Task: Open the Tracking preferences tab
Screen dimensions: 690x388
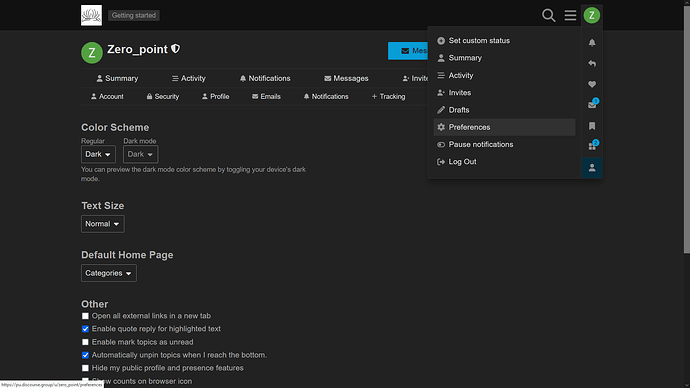Action: tap(388, 96)
